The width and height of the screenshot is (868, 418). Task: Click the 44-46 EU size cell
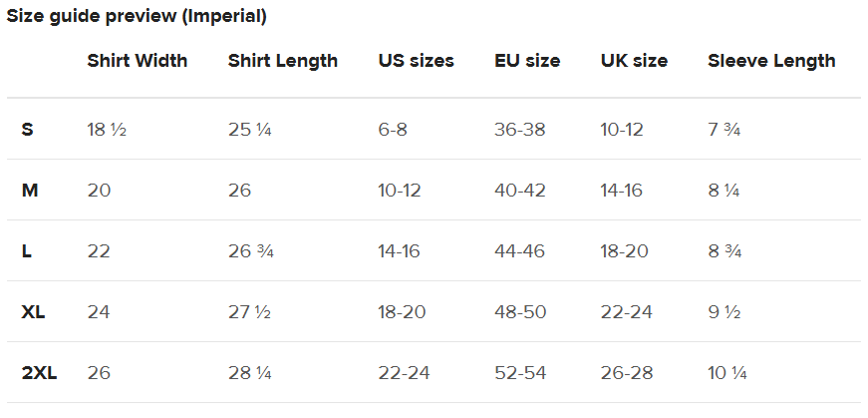pyautogui.click(x=520, y=251)
